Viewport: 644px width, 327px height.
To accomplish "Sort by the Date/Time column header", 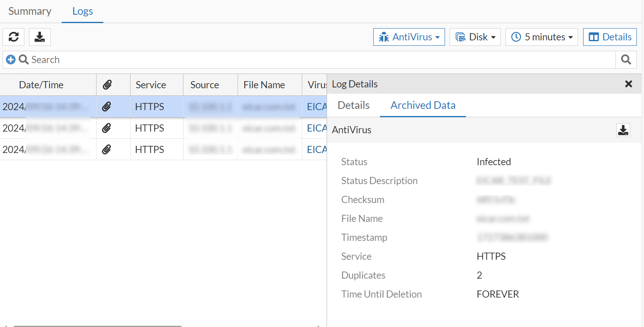I will pos(41,85).
